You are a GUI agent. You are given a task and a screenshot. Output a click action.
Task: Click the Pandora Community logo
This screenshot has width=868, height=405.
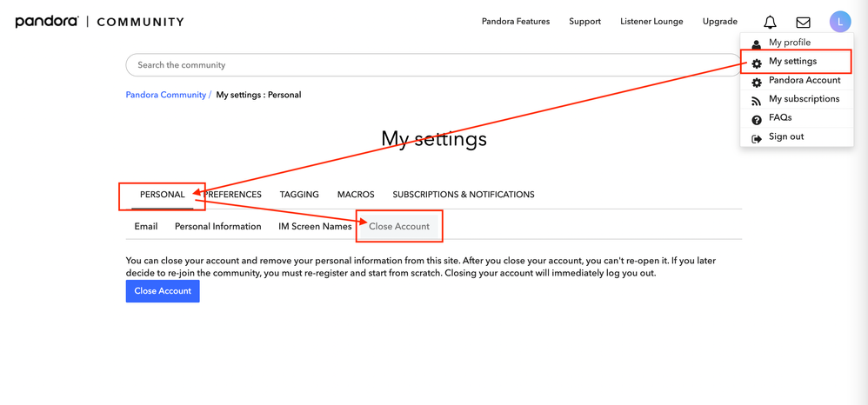(x=99, y=22)
